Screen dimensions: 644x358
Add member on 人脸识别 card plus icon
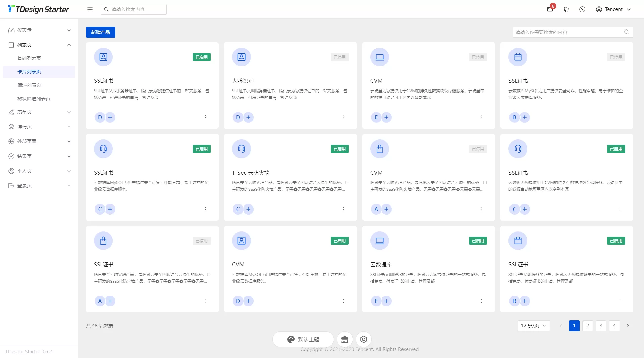[248, 117]
